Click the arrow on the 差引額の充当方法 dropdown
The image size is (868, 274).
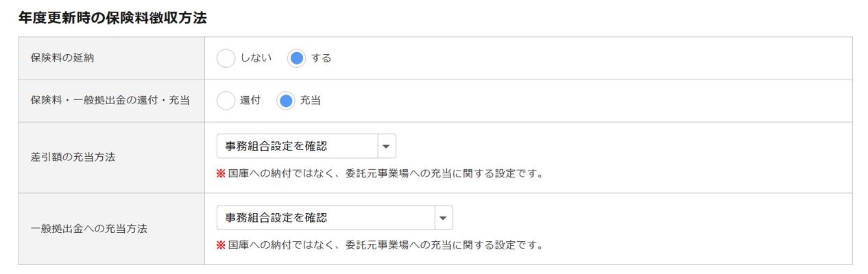coord(387,146)
